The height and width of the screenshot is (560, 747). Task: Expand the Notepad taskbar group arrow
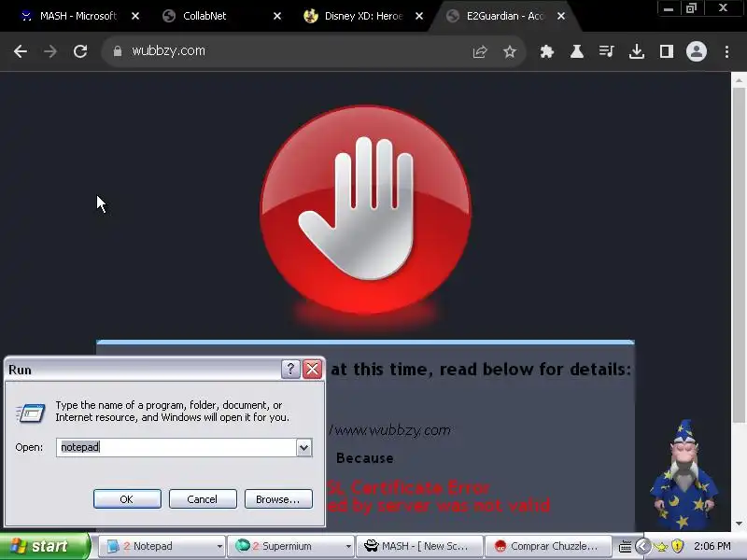(219, 546)
